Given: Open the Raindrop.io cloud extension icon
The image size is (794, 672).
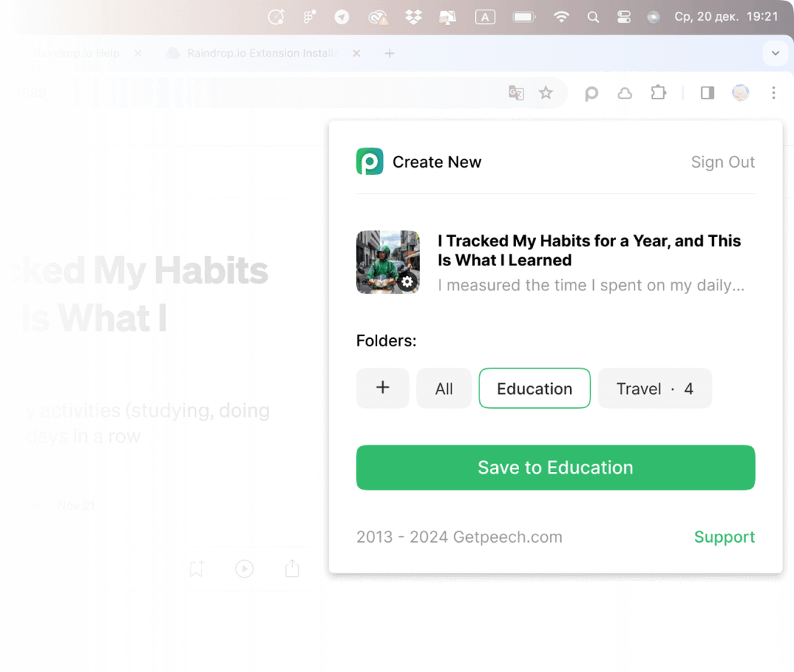Looking at the screenshot, I should pyautogui.click(x=624, y=93).
